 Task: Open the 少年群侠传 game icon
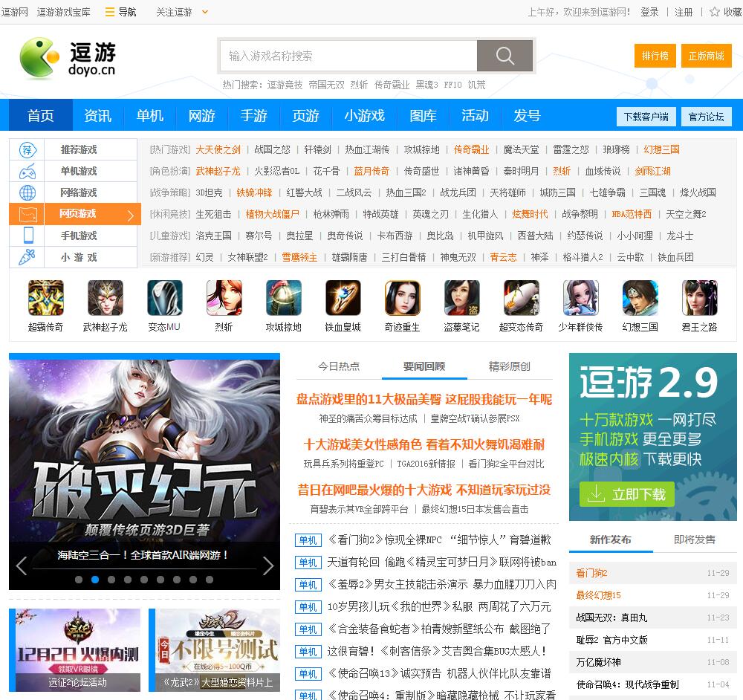tap(580, 298)
